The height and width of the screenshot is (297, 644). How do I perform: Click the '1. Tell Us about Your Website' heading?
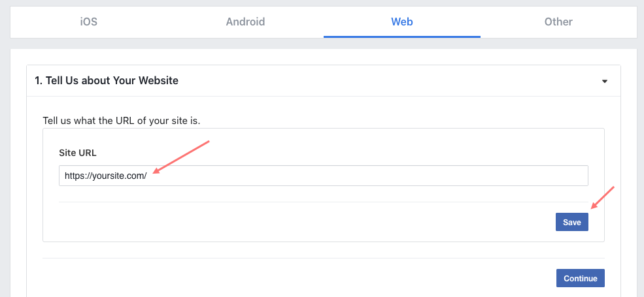tap(107, 80)
